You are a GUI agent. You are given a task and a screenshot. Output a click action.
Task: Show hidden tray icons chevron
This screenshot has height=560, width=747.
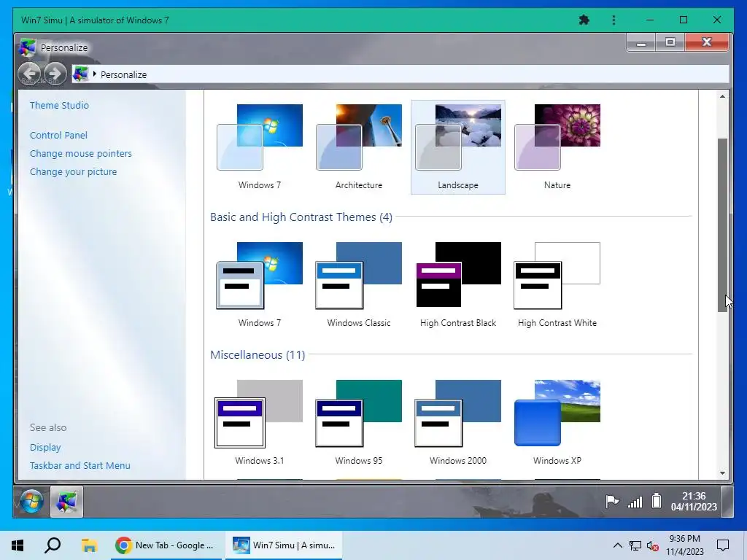coord(617,545)
